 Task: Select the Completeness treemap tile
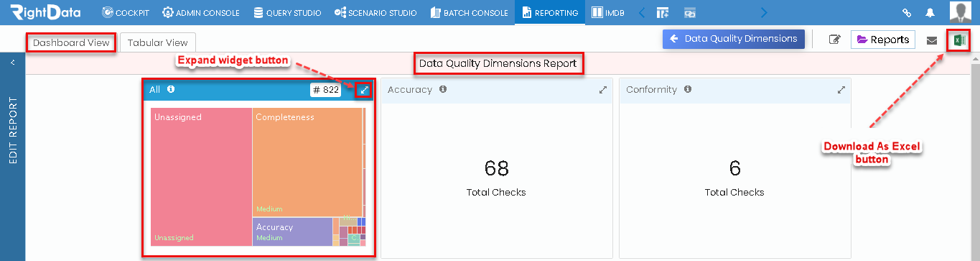[307, 162]
